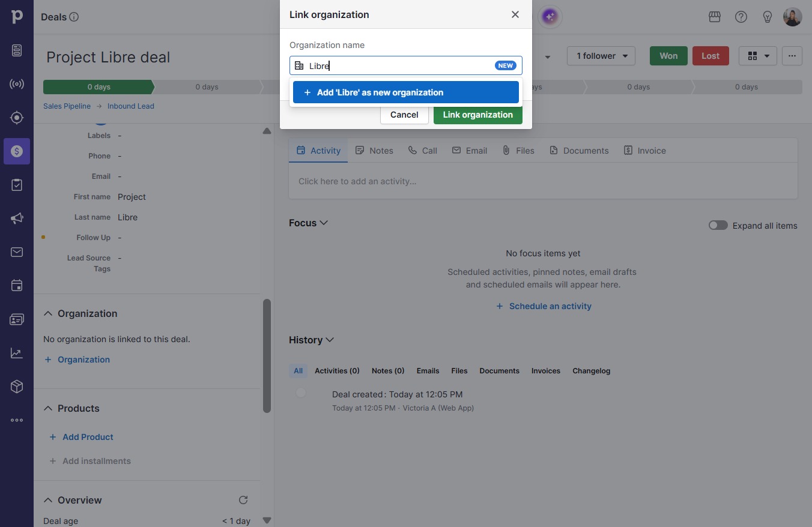Viewport: 812px width, 527px height.
Task: Open the Activities calendar sidebar icon
Action: 17,286
